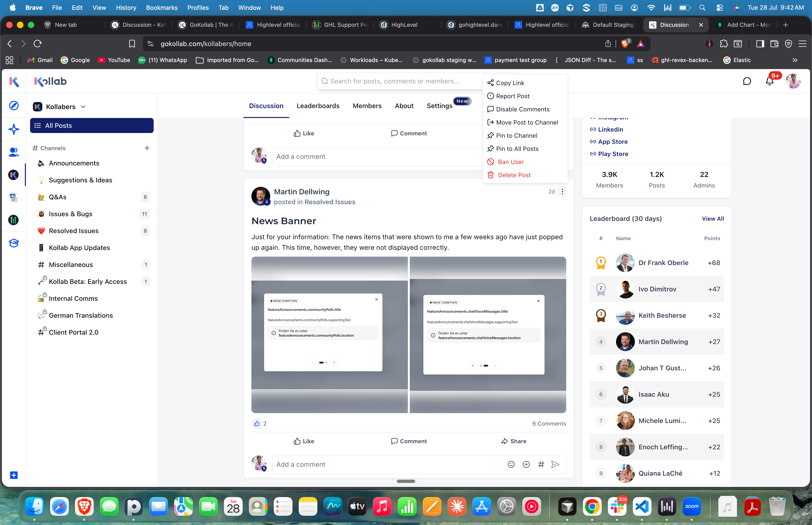Open the Announcements channel
This screenshot has height=525, width=812.
point(92,163)
